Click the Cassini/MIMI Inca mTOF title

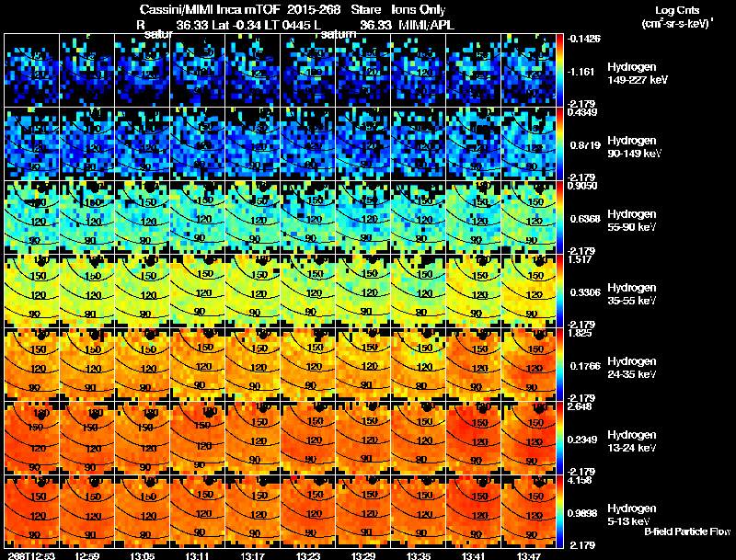click(210, 9)
